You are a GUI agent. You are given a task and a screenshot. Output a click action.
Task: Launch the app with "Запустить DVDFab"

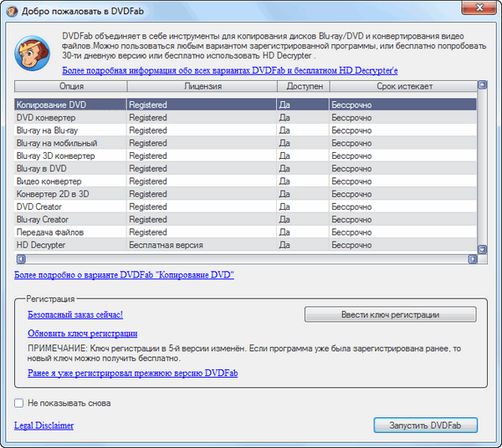coord(425,425)
